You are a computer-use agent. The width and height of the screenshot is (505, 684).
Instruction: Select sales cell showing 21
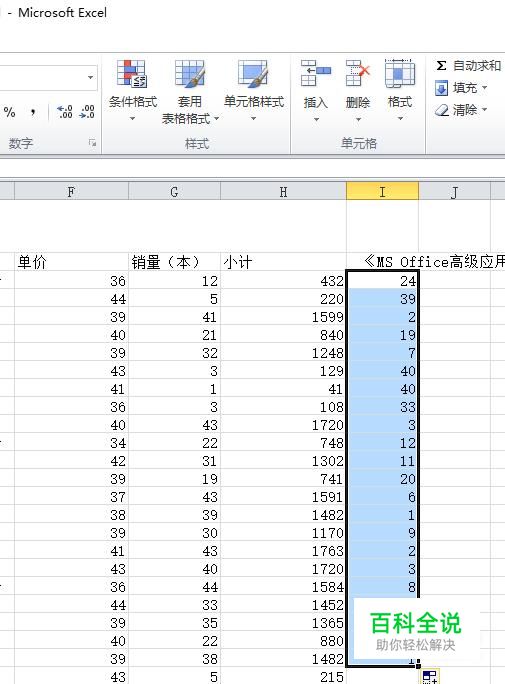pos(174,335)
